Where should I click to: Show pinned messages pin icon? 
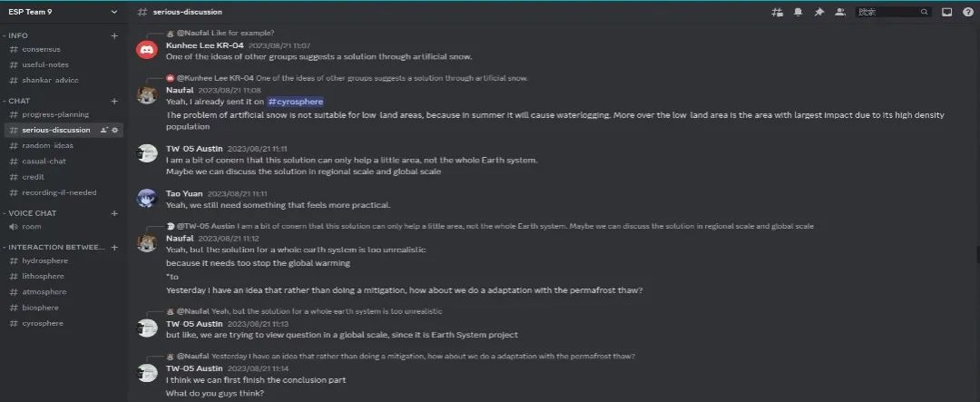click(x=818, y=12)
